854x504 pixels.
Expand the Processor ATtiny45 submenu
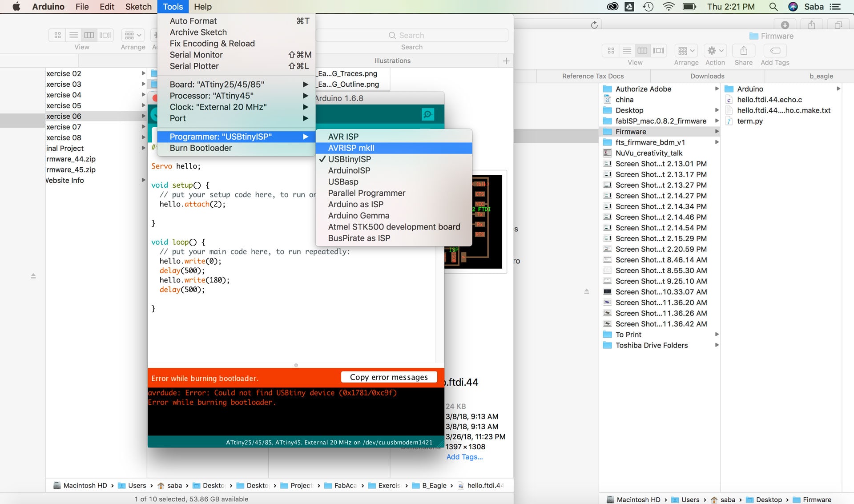[x=236, y=96]
